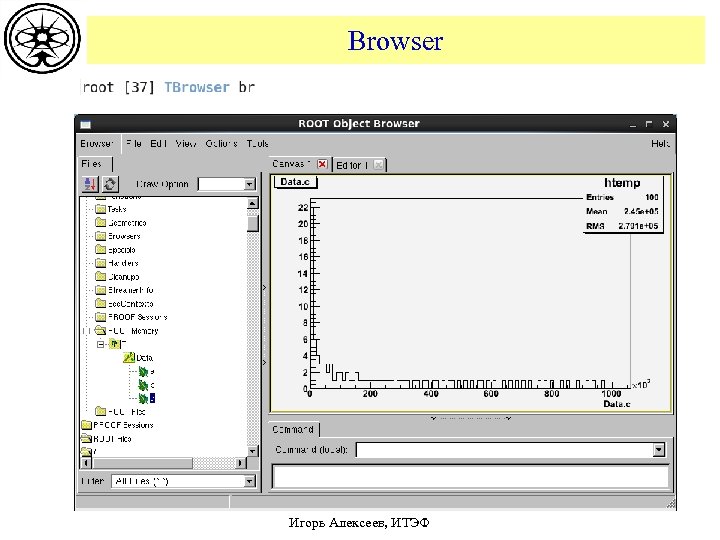This screenshot has height=540, width=720.
Task: Select the top-level ROOT Files entry
Action: point(107,439)
